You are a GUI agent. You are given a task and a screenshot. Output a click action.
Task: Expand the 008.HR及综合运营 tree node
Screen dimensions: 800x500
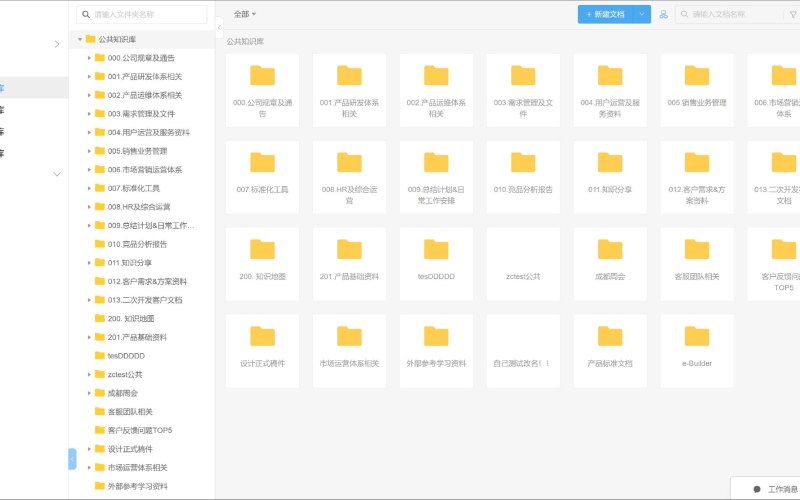tap(89, 207)
